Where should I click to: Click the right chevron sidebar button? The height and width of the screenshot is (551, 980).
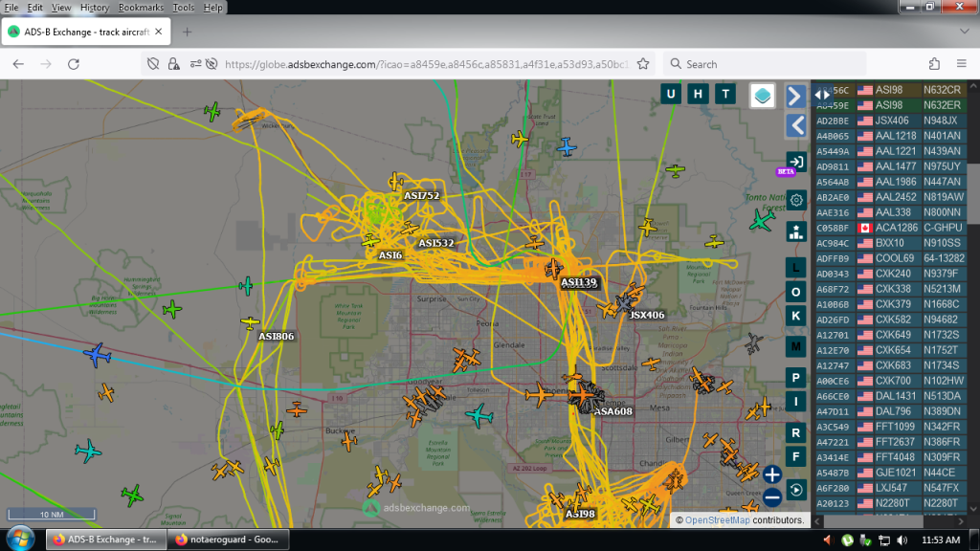(795, 97)
